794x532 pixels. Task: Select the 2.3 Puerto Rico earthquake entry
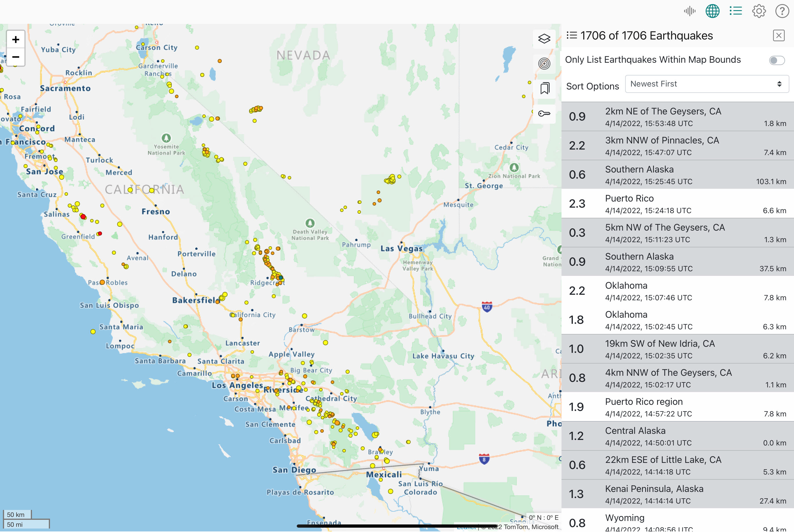coord(679,203)
